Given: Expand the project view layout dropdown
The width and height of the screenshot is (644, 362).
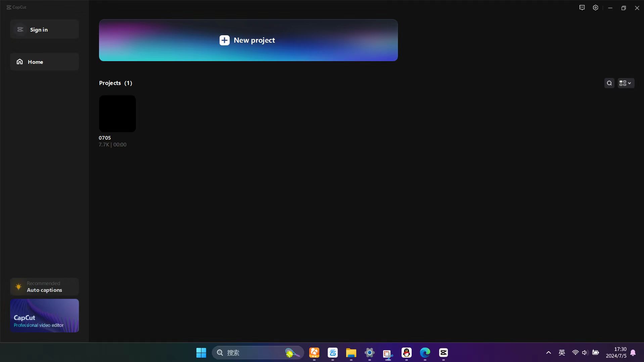Looking at the screenshot, I should coord(626,83).
